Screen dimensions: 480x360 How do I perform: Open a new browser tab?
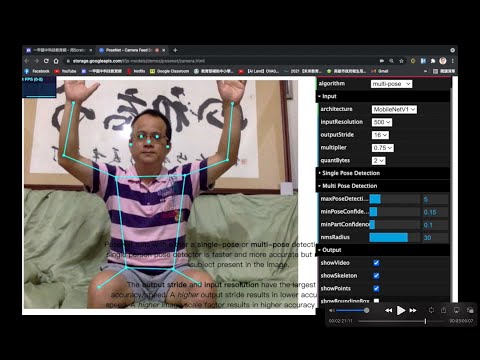[175, 50]
